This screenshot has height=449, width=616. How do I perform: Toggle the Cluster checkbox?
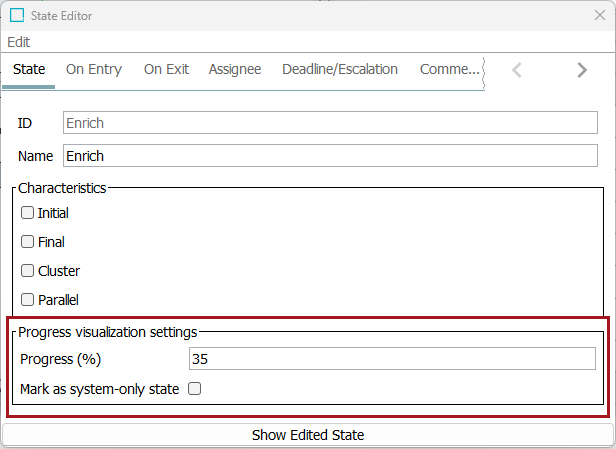click(x=28, y=271)
